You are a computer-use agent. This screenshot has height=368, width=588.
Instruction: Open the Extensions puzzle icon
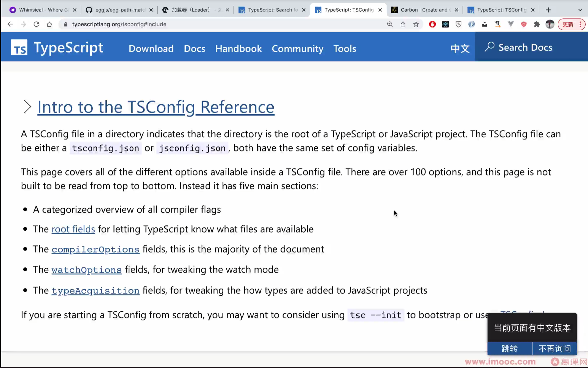(x=537, y=24)
